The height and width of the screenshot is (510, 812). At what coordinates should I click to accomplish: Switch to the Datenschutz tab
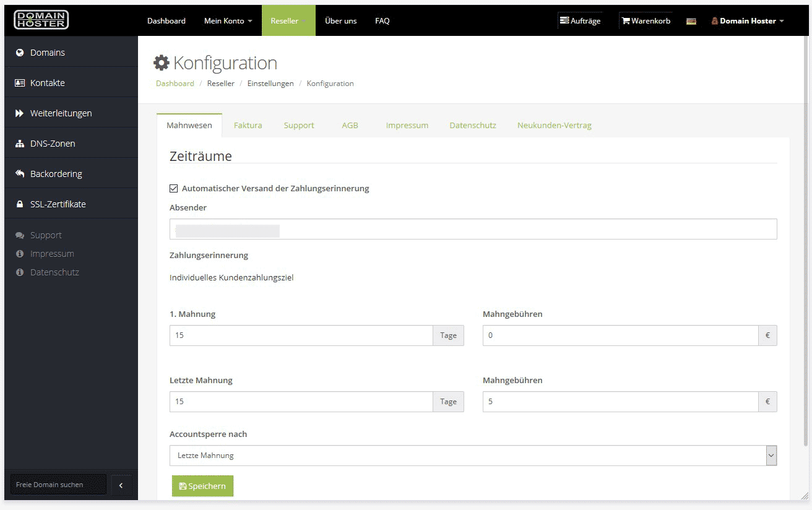(473, 125)
